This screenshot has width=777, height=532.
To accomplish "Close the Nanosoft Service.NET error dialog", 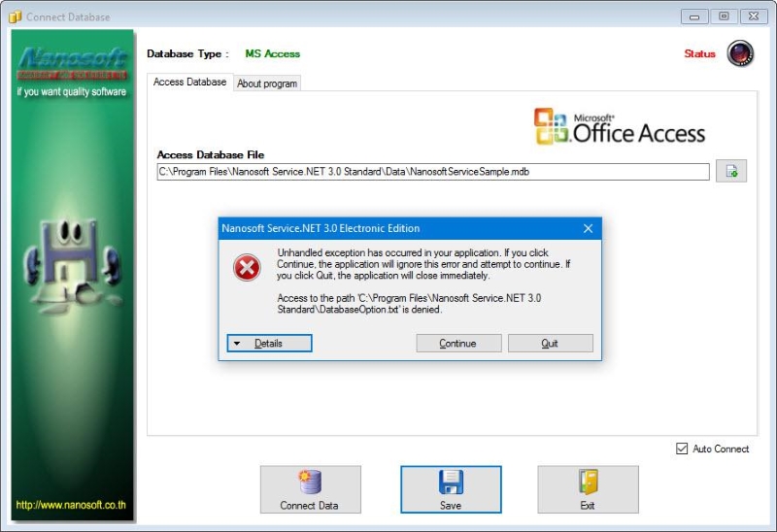I will click(589, 228).
